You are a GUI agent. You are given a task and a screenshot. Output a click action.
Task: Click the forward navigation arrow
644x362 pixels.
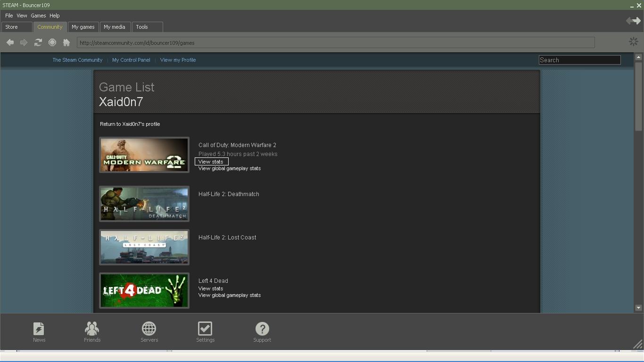coord(24,42)
